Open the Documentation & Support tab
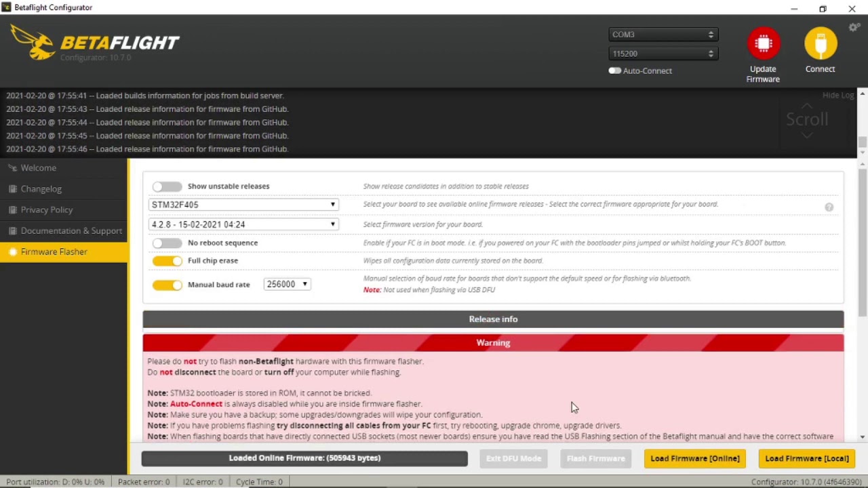Viewport: 868px width, 488px height. [x=64, y=231]
